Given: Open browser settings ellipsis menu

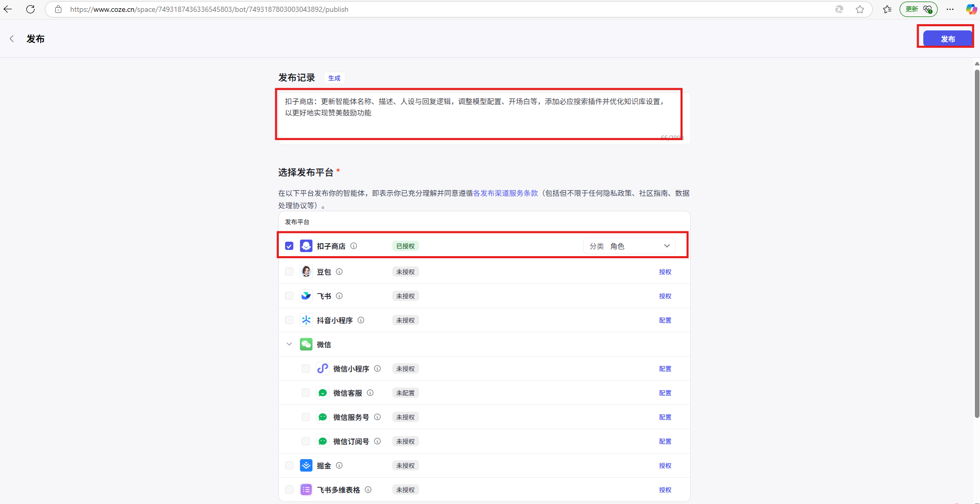Looking at the screenshot, I should (x=950, y=9).
